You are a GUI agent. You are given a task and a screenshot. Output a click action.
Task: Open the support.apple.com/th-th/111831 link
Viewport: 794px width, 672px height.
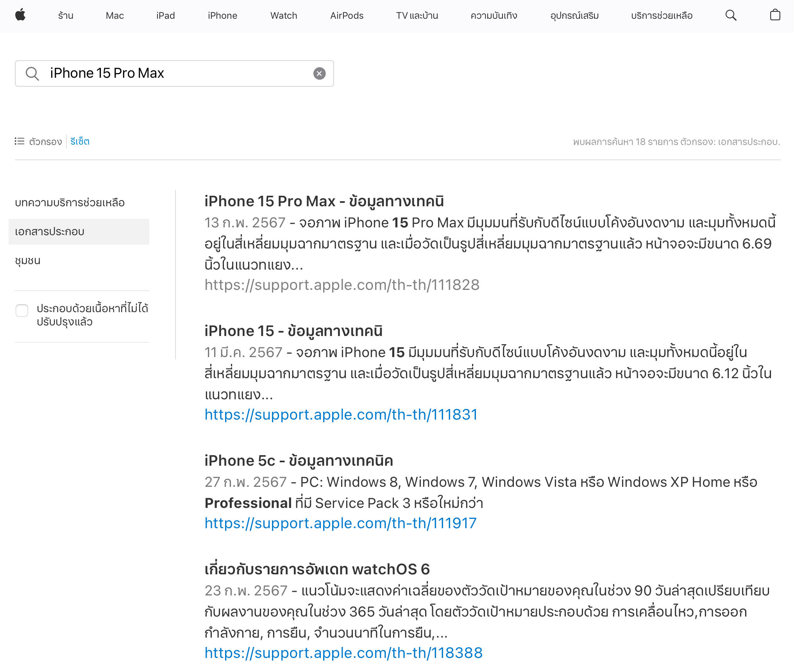point(341,415)
